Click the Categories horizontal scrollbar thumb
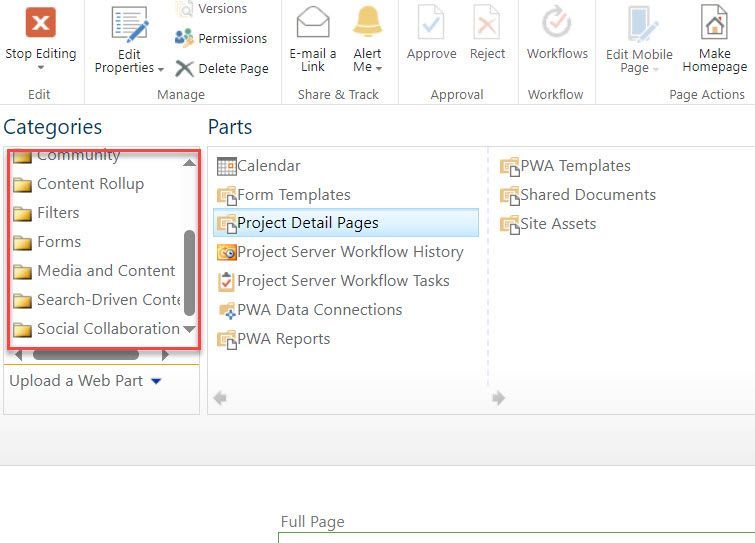The width and height of the screenshot is (755, 543). pos(86,355)
